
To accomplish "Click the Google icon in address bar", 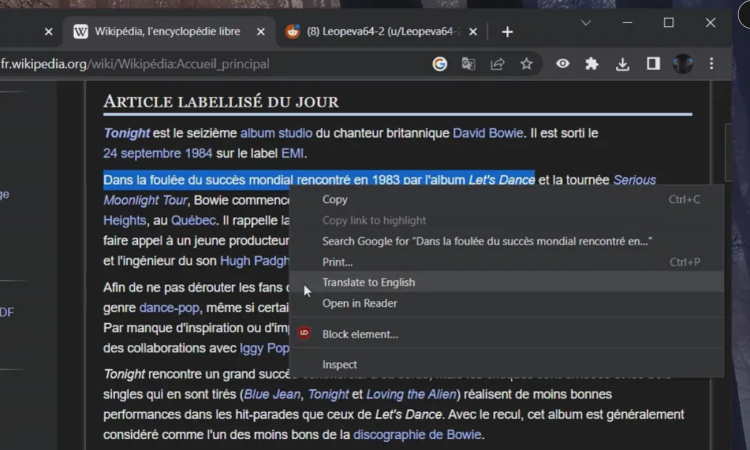I will (440, 64).
